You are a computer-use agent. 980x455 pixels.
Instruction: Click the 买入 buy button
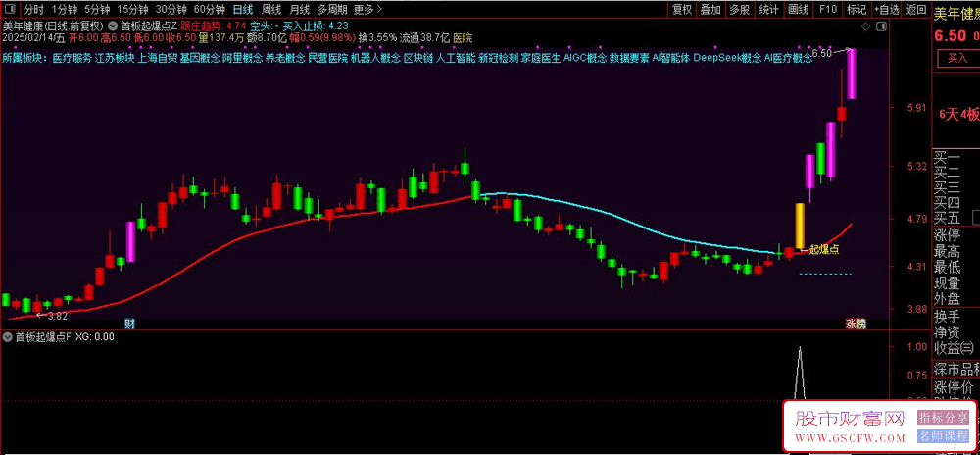pyautogui.click(x=956, y=58)
